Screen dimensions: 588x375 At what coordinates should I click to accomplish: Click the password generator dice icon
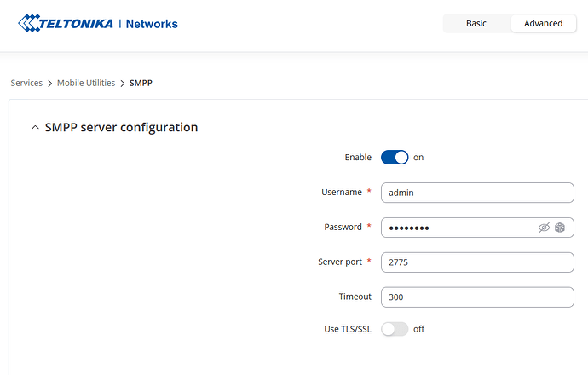click(x=561, y=228)
